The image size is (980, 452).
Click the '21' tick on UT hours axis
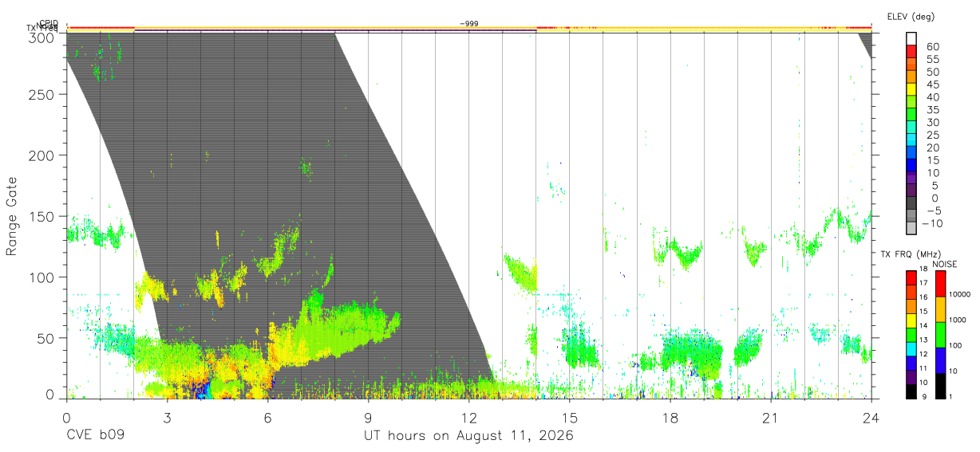[x=770, y=418]
